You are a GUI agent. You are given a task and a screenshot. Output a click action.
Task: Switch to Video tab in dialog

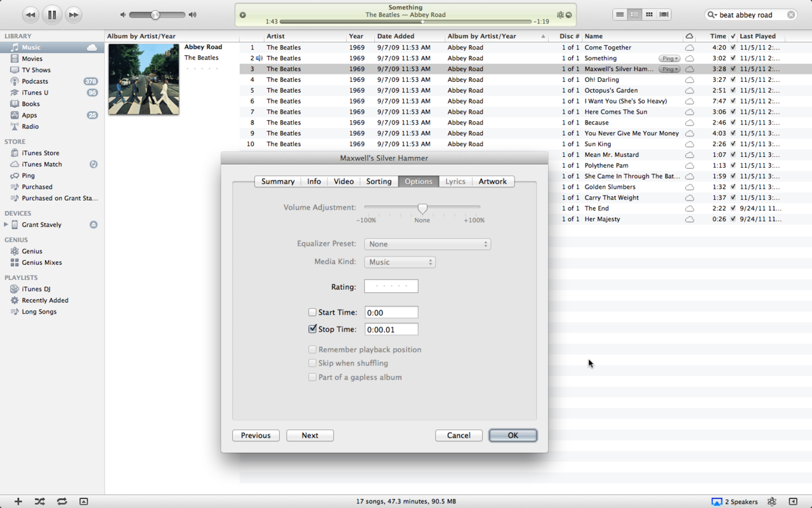click(x=344, y=182)
